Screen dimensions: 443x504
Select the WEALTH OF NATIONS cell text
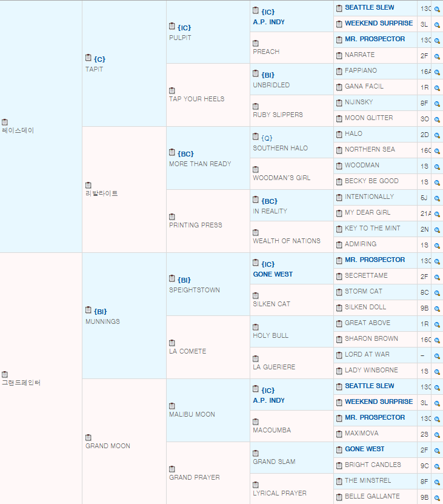(287, 241)
